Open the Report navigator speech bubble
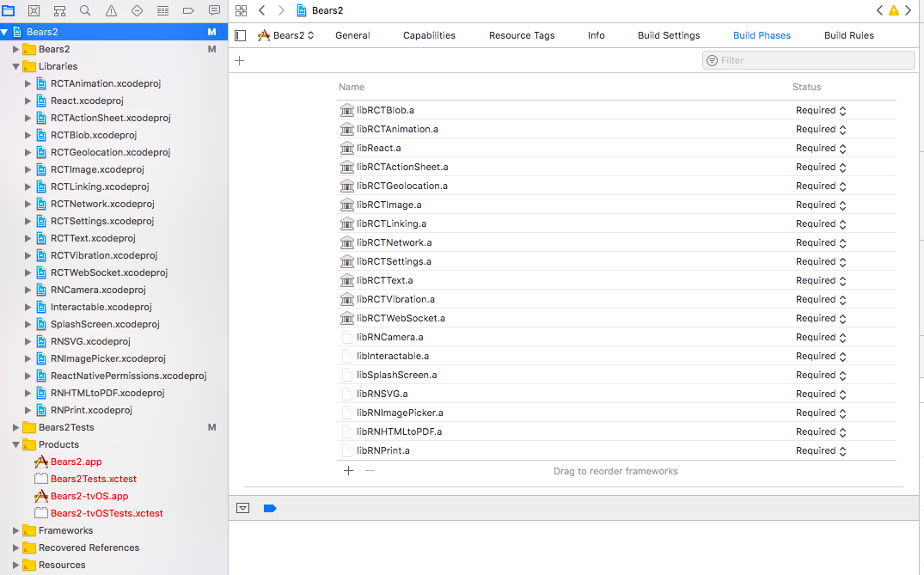The width and height of the screenshot is (924, 575). point(214,10)
